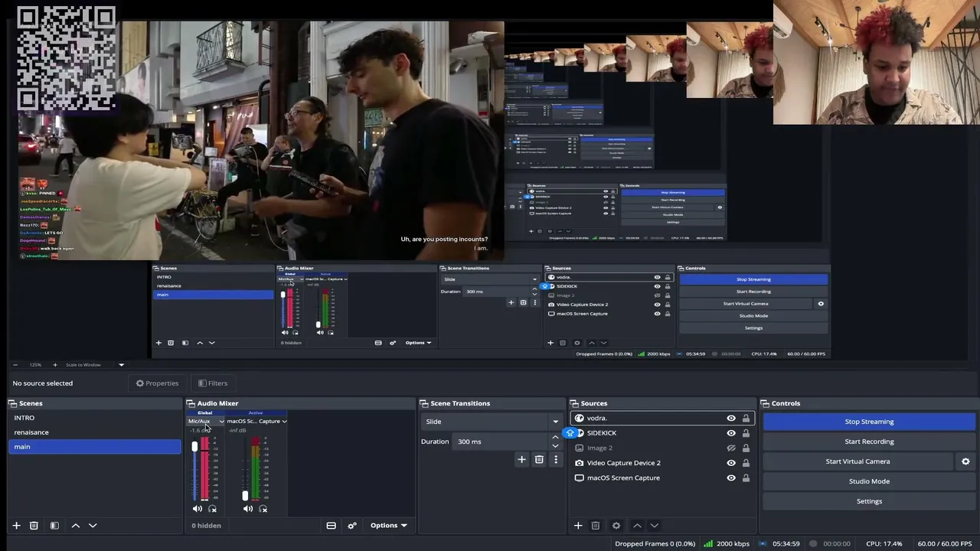Move the selected source down
Image resolution: width=980 pixels, height=551 pixels.
(655, 526)
